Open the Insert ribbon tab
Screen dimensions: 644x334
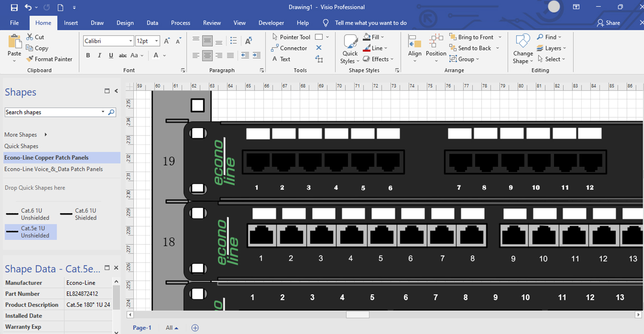(x=71, y=23)
